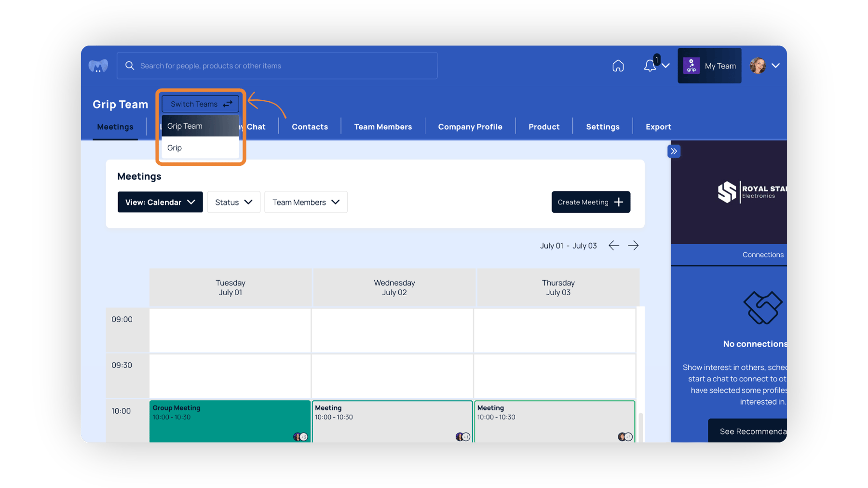Open notifications via the bell icon

click(649, 66)
